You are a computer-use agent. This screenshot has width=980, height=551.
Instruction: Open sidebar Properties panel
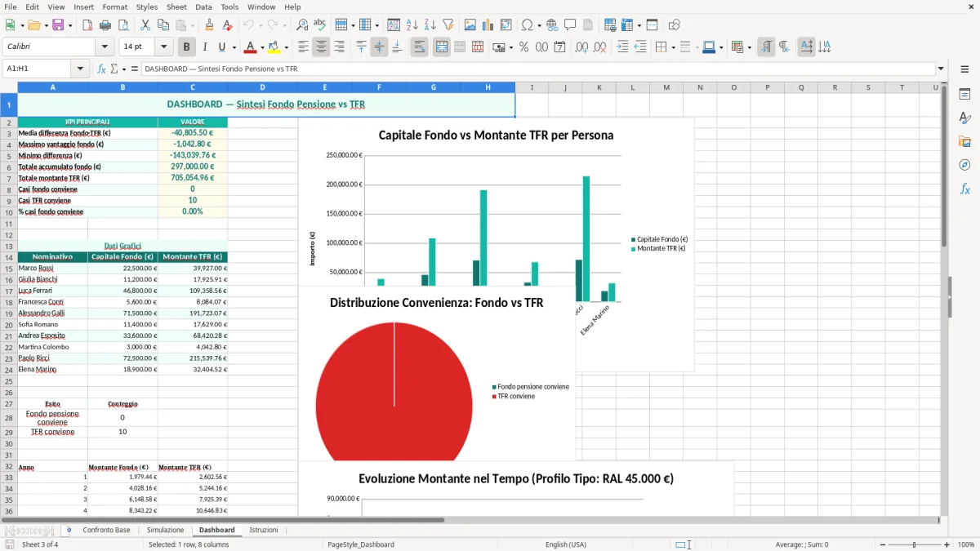(964, 94)
